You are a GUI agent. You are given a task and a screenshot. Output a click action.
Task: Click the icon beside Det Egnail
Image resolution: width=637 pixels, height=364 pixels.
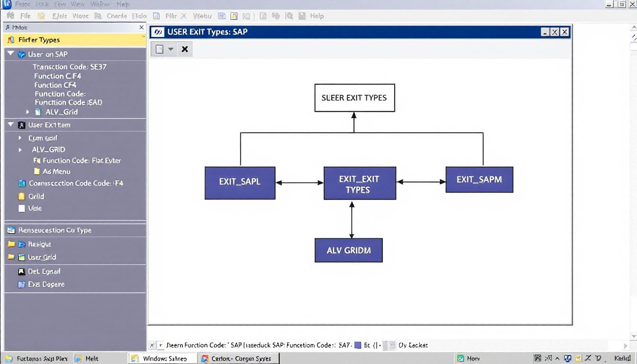pyautogui.click(x=21, y=272)
